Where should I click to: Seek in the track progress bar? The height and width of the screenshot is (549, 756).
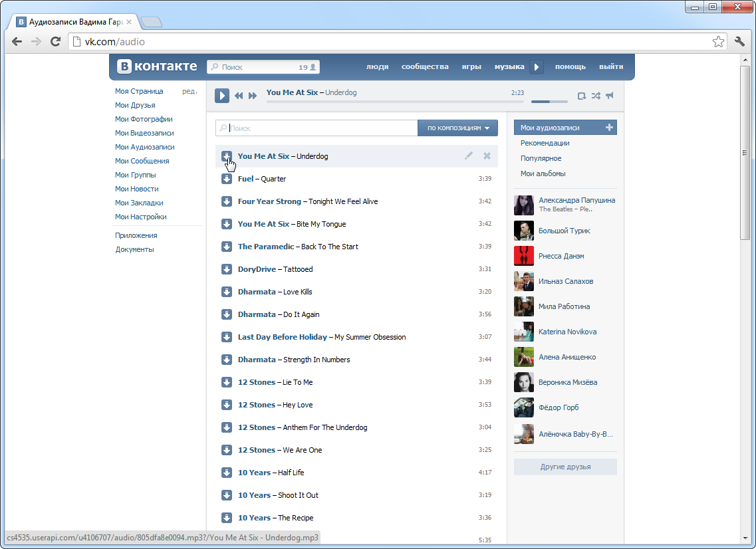(x=395, y=102)
